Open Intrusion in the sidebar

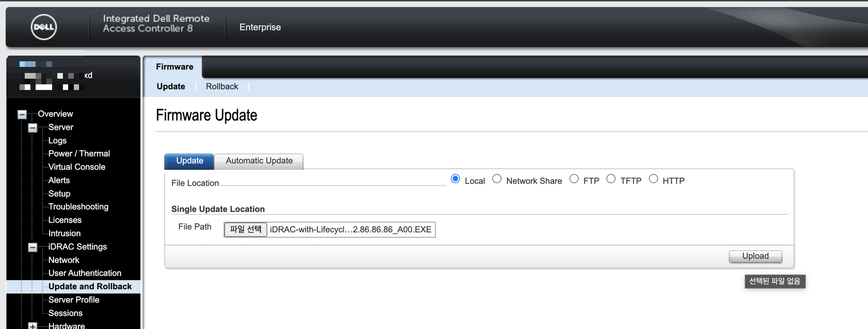pos(64,233)
